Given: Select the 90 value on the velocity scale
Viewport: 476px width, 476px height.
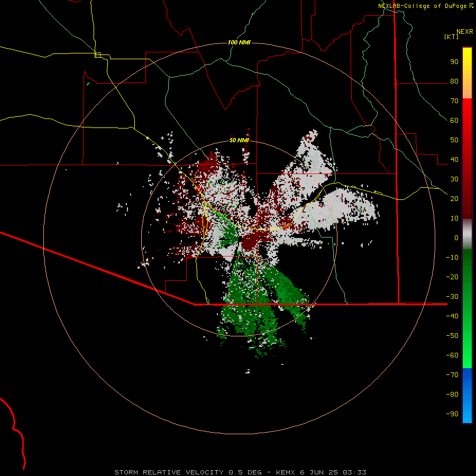Looking at the screenshot, I should click(454, 62).
